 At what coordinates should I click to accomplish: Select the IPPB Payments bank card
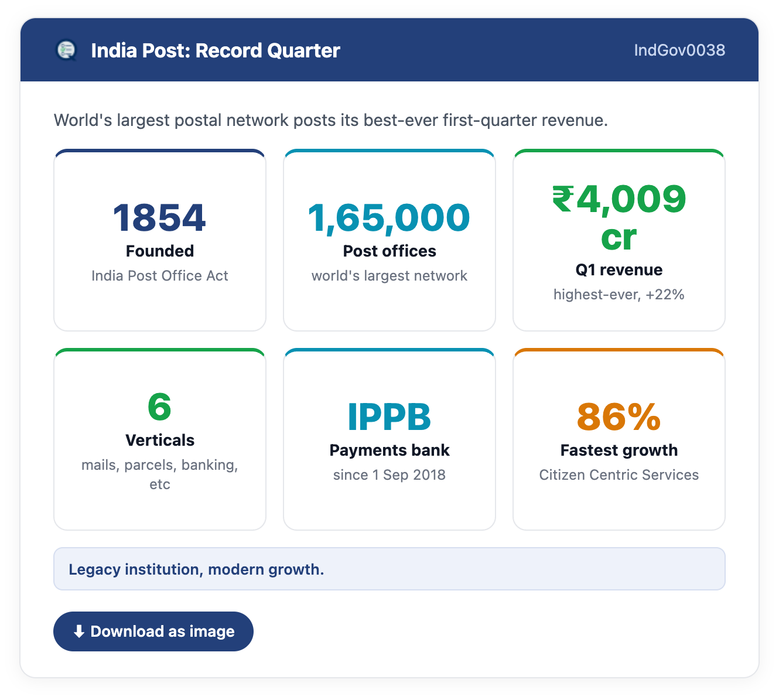(389, 439)
